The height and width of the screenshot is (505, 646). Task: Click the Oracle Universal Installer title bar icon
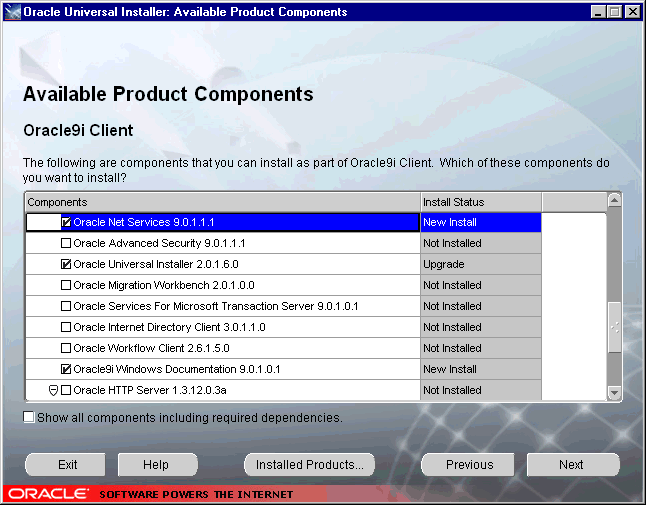pos(13,12)
